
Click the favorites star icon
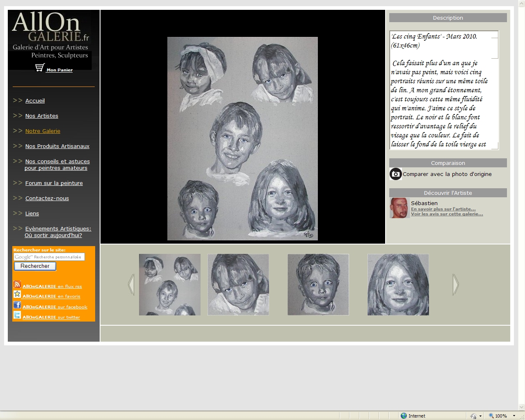[17, 294]
